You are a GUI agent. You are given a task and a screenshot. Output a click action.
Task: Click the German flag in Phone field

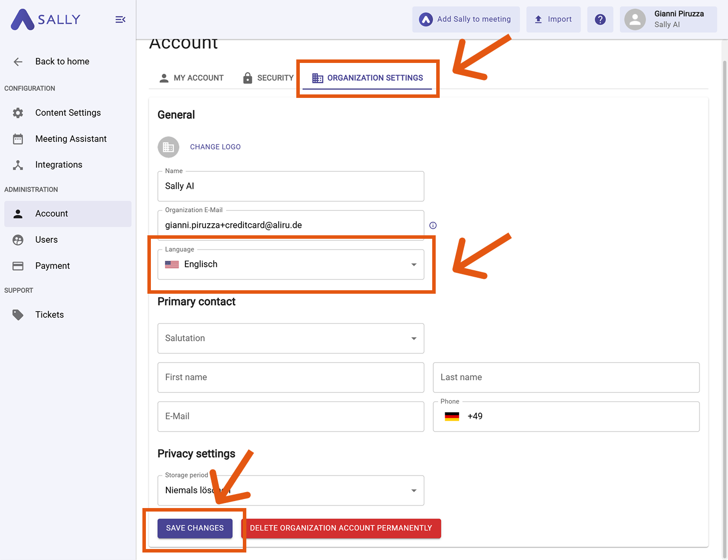point(452,416)
